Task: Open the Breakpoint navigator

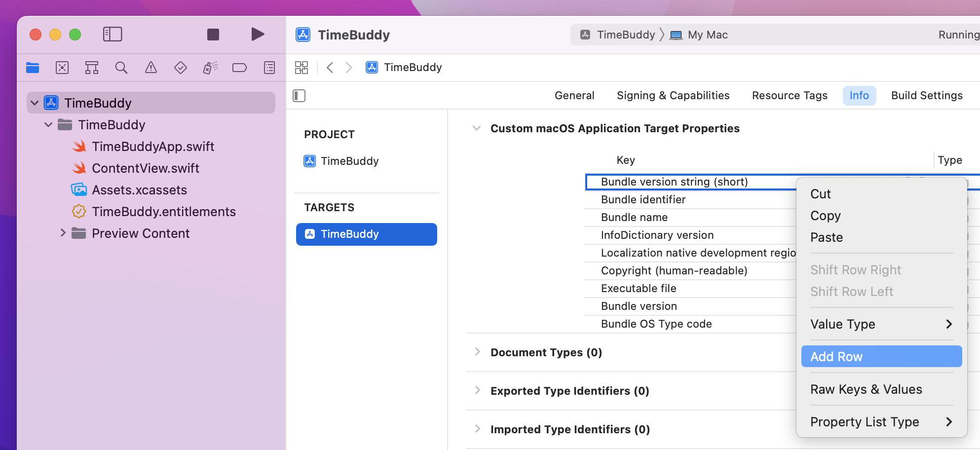Action: 239,68
